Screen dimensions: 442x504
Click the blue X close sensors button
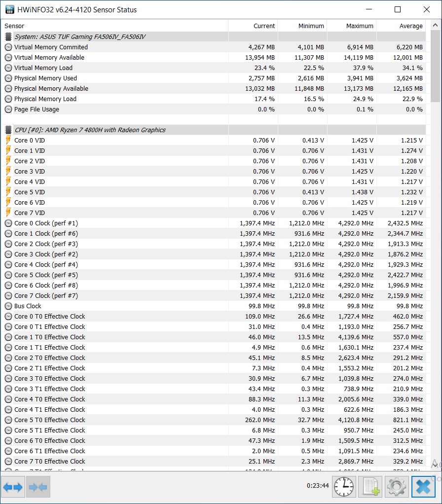tap(423, 487)
